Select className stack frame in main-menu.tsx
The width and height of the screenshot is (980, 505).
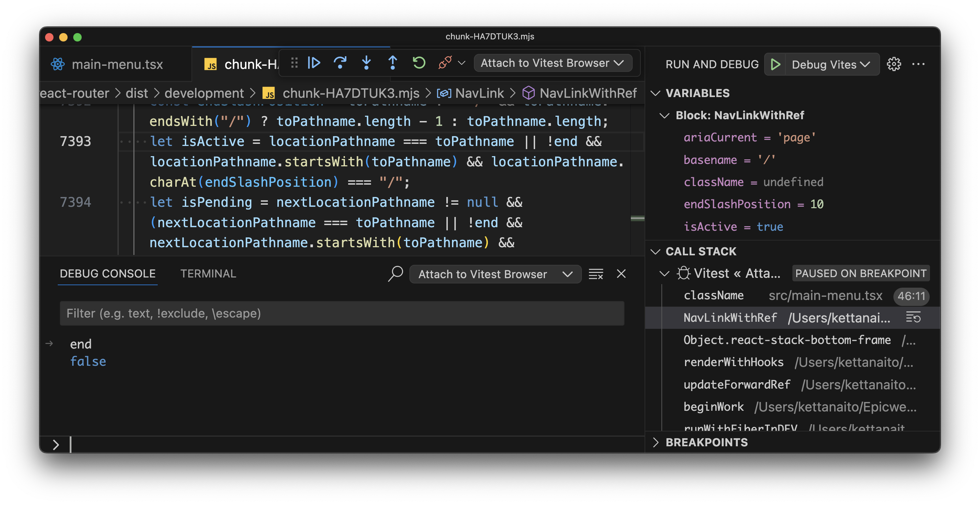coord(793,296)
